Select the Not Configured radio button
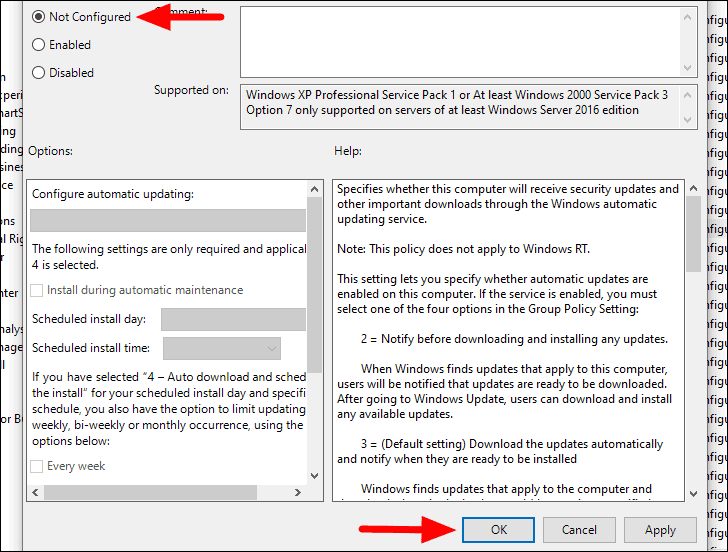The image size is (728, 552). coord(39,17)
